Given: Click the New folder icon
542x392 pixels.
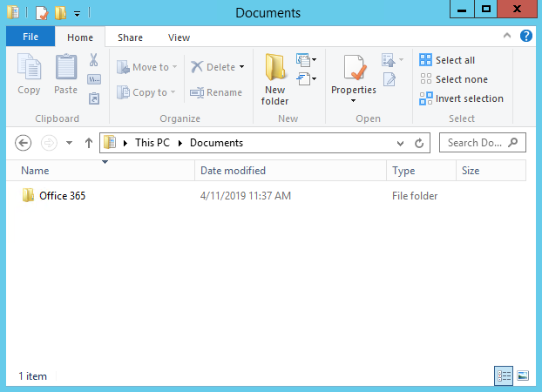Looking at the screenshot, I should tap(275, 68).
